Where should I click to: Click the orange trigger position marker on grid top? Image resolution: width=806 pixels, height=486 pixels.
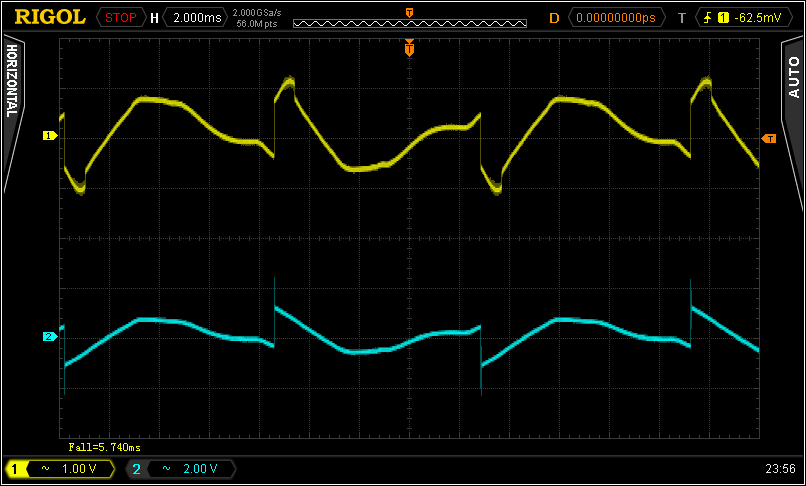pyautogui.click(x=409, y=48)
